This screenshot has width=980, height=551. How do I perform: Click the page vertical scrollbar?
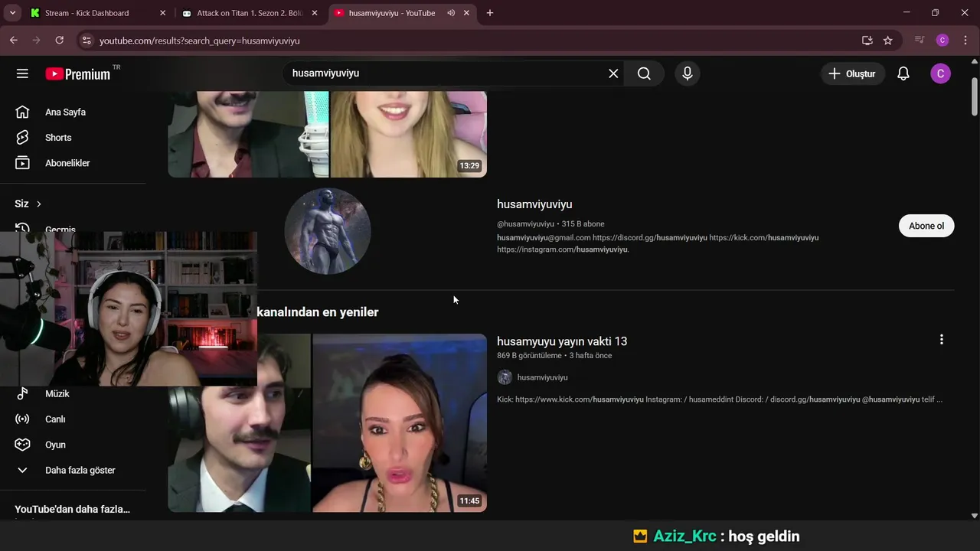coord(975,96)
